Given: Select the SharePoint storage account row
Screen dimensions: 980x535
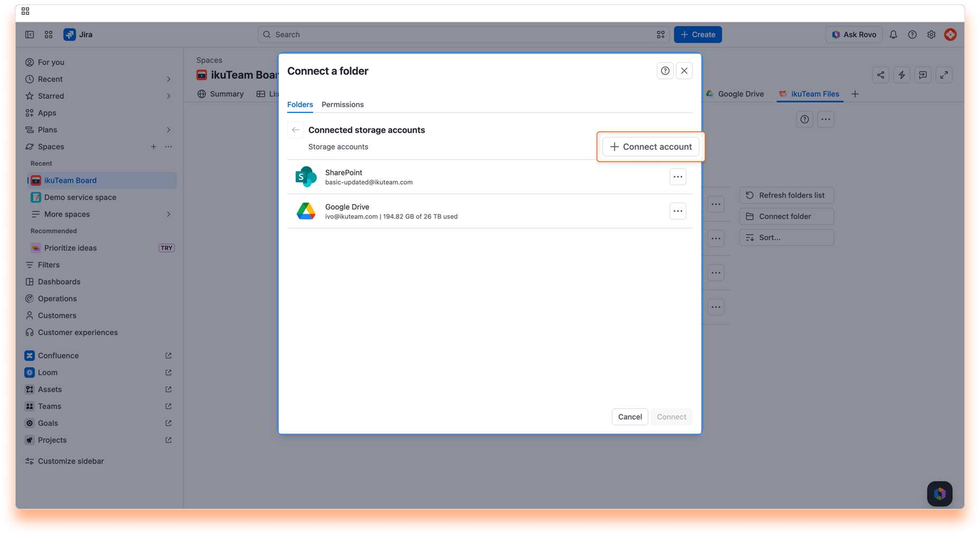Looking at the screenshot, I should coord(489,177).
